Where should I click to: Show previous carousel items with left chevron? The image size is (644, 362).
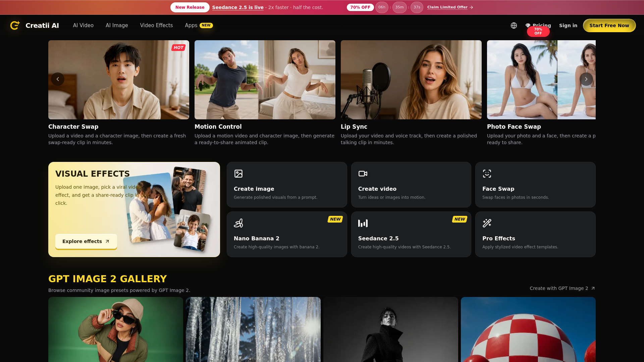point(58,79)
